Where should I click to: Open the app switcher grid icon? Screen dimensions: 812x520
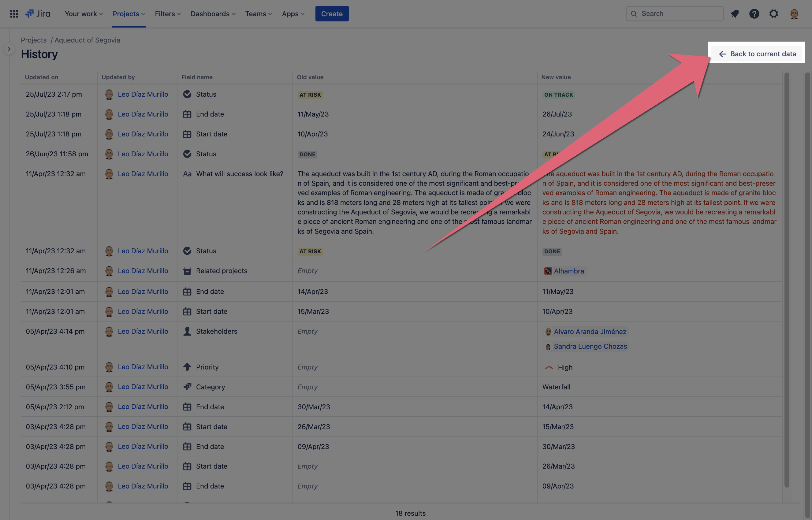coord(14,13)
